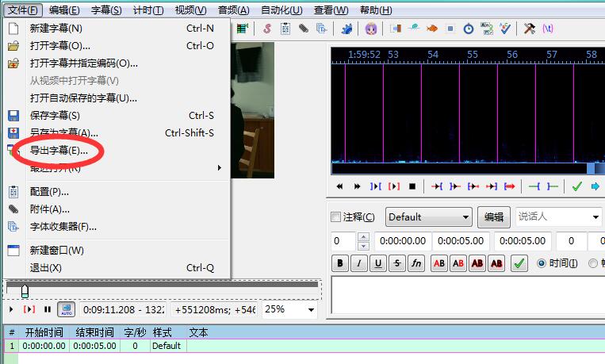605x364 pixels.
Task: Play the current line in video
Action: (29, 309)
